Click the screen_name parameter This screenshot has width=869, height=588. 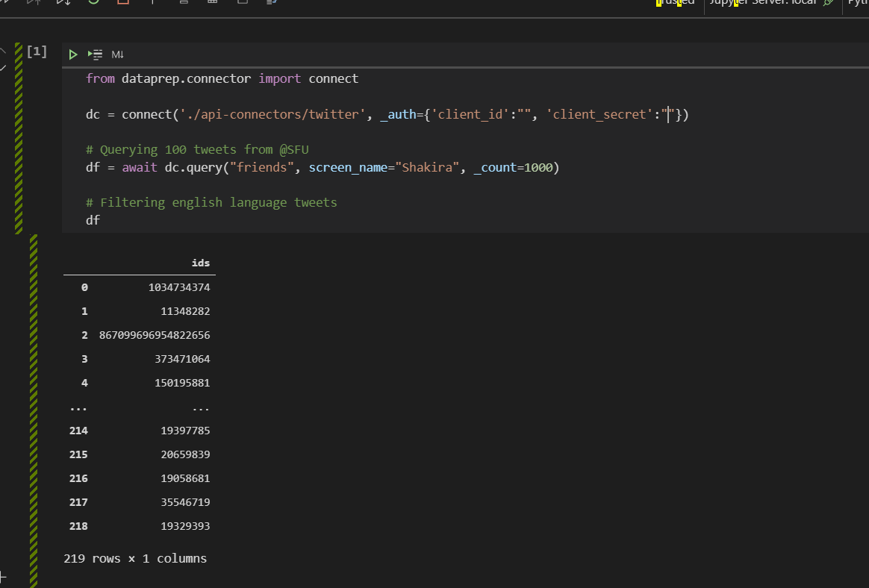tap(348, 167)
